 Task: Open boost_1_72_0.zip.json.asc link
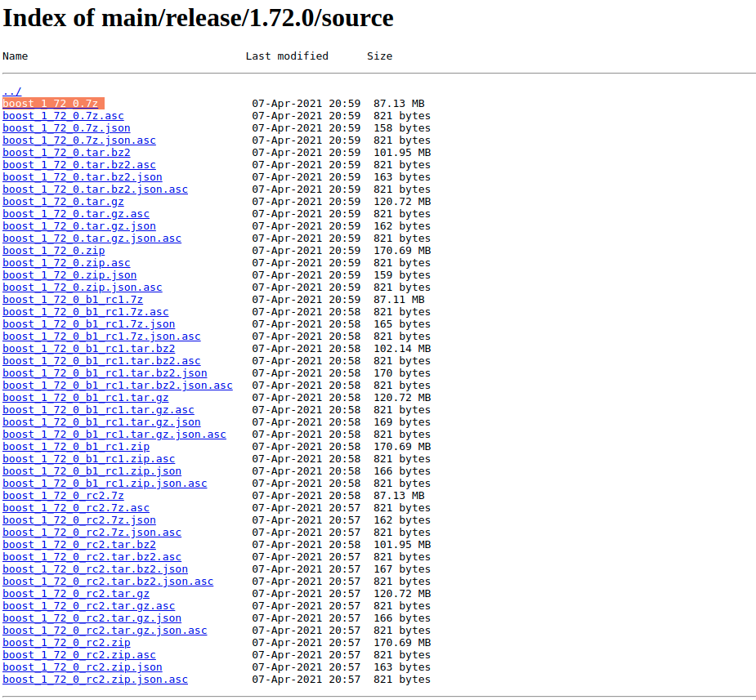tap(83, 288)
